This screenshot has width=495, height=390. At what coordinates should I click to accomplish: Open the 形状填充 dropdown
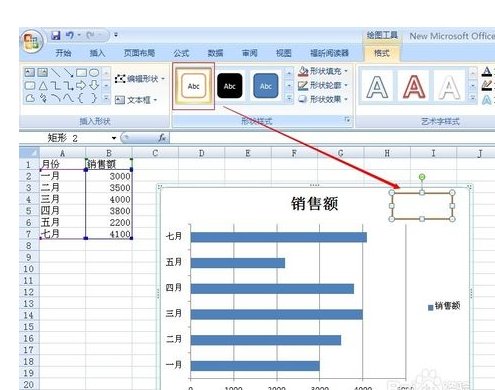[323, 71]
